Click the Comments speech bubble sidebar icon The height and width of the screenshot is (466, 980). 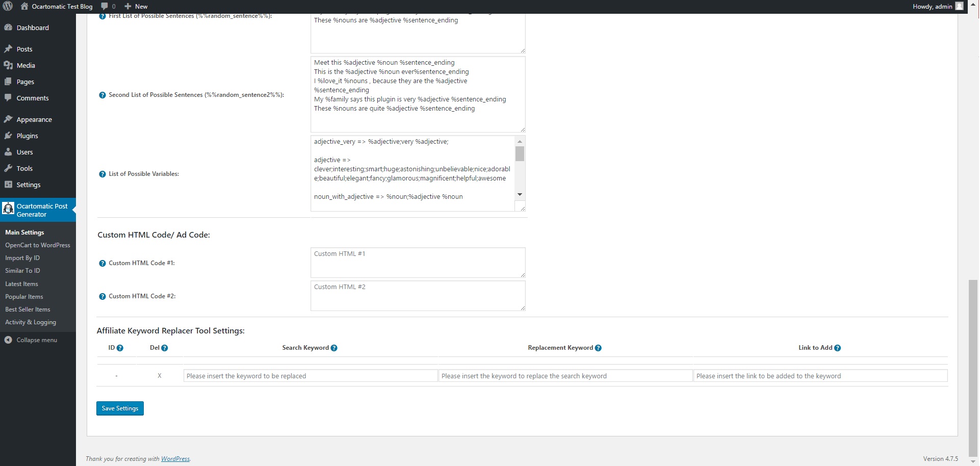click(8, 98)
